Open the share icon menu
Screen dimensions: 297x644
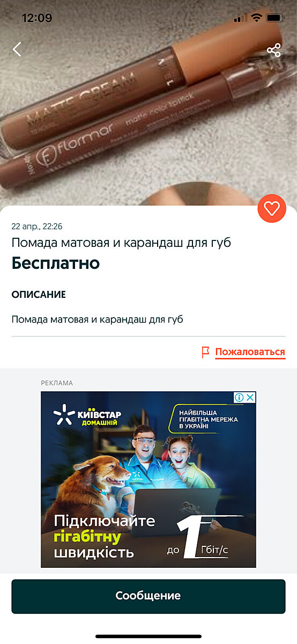(x=274, y=50)
